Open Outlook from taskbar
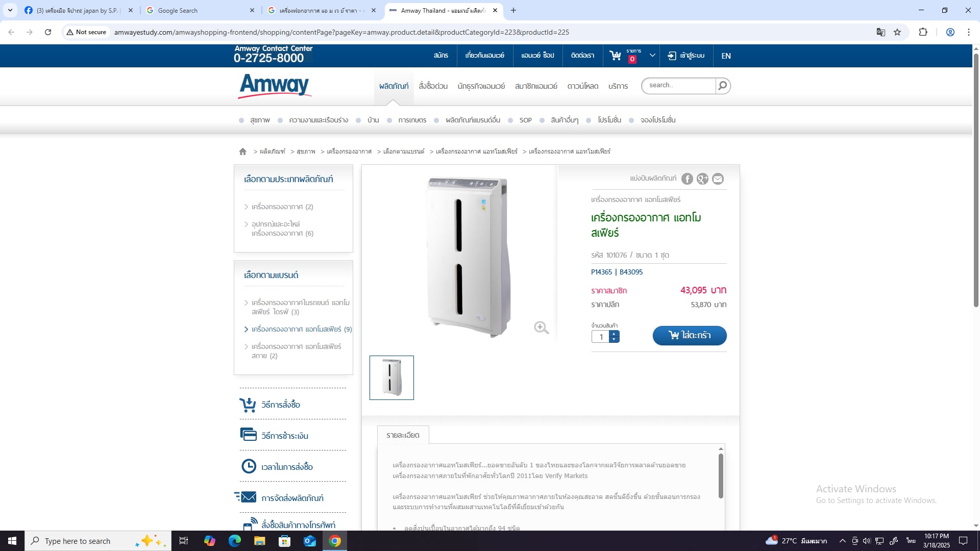Viewport: 980px width, 551px height. tap(310, 541)
